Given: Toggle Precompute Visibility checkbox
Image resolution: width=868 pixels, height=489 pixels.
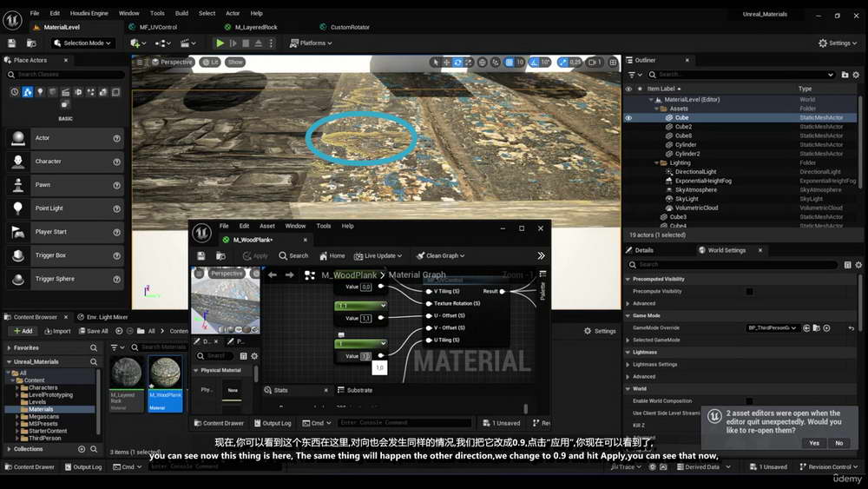Looking at the screenshot, I should pyautogui.click(x=749, y=291).
